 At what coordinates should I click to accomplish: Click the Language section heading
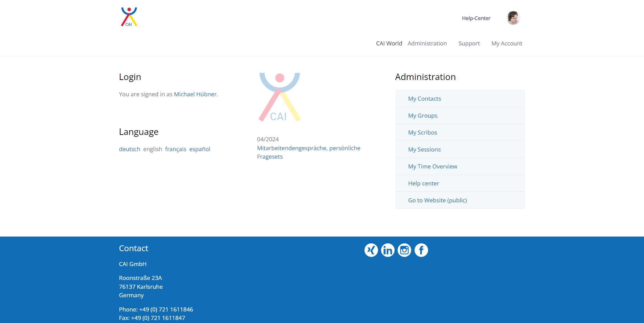(x=139, y=132)
